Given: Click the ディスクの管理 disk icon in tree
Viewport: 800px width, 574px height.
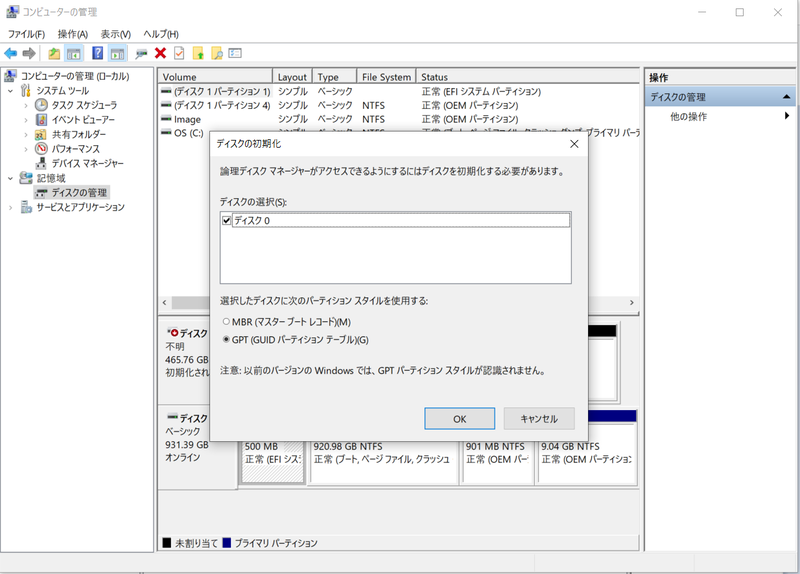Looking at the screenshot, I should click(41, 193).
